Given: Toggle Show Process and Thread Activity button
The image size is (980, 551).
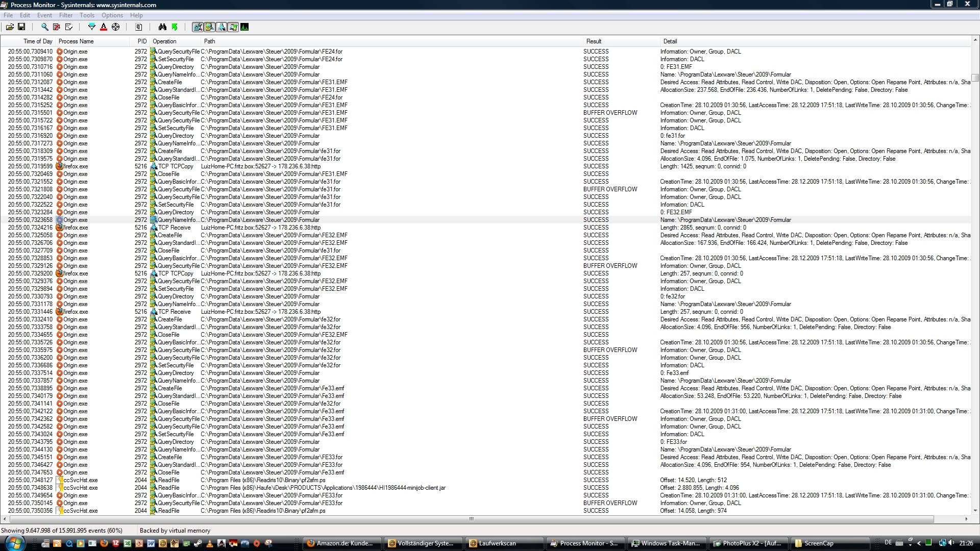Looking at the screenshot, I should [233, 27].
